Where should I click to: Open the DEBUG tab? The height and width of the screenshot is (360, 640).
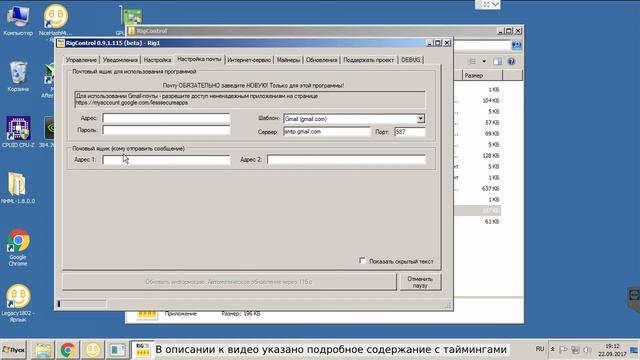(x=410, y=60)
